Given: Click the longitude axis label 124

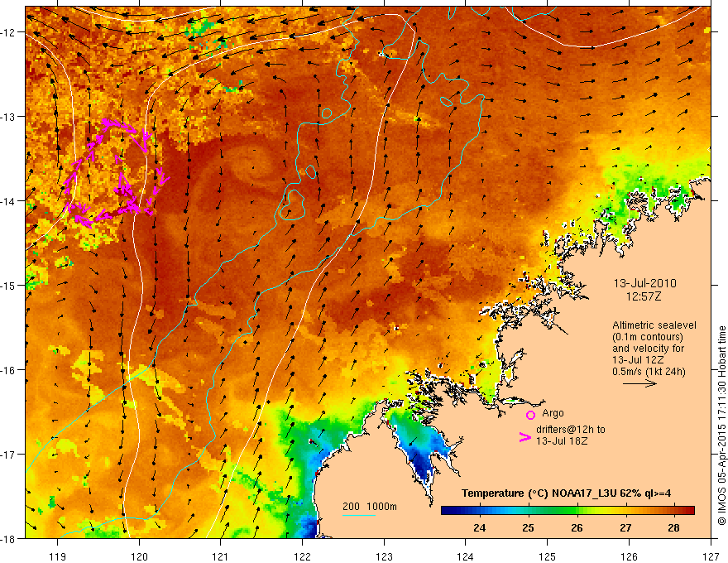Looking at the screenshot, I should (466, 556).
